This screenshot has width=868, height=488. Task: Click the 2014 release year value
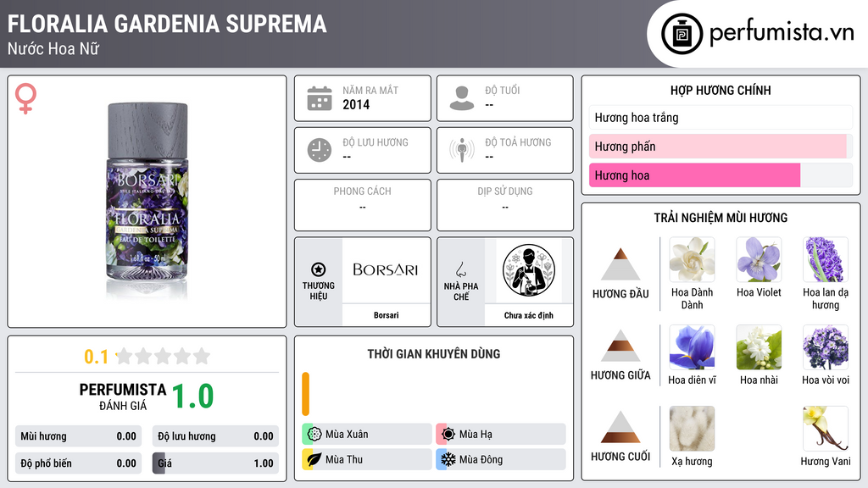356,104
